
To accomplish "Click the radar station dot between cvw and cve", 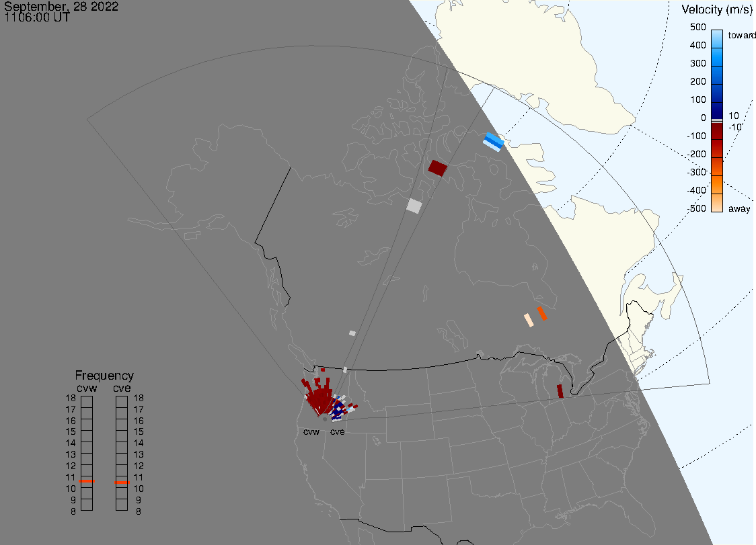I will point(325,420).
